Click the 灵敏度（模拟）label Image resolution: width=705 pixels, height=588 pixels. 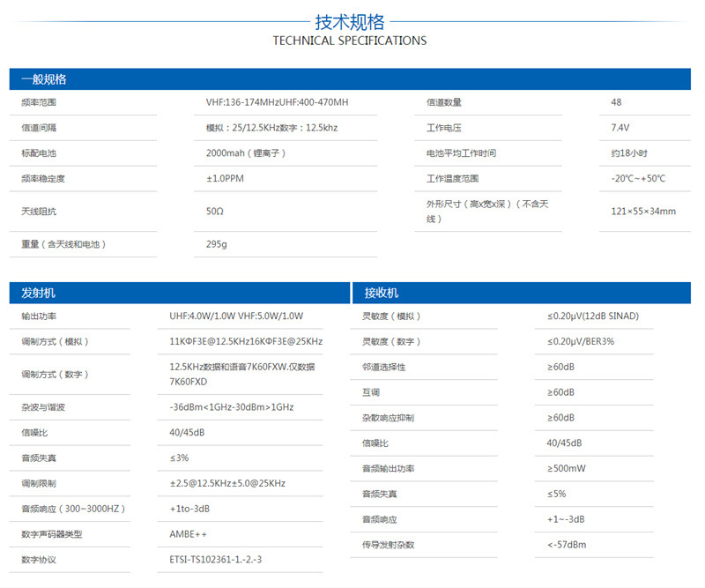391,316
